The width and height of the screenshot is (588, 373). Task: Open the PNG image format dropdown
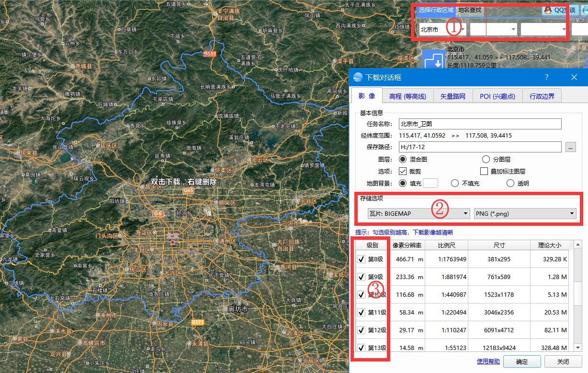pos(572,213)
